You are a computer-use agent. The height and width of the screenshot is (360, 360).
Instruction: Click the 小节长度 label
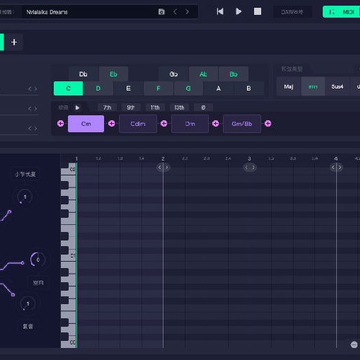25,174
